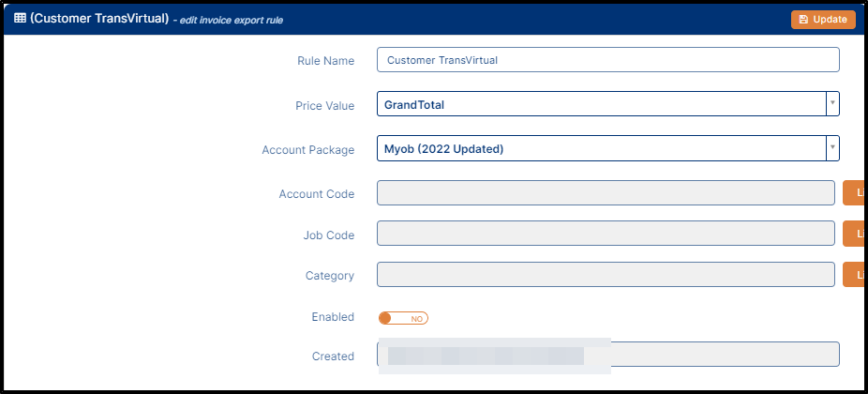Toggle the Enabled switch showing NO
The image size is (868, 394).
[x=404, y=318]
